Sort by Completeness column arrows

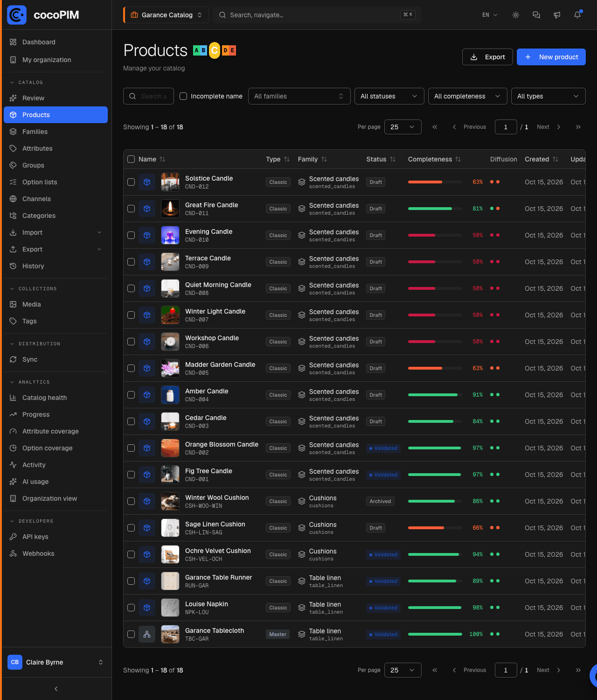(458, 159)
